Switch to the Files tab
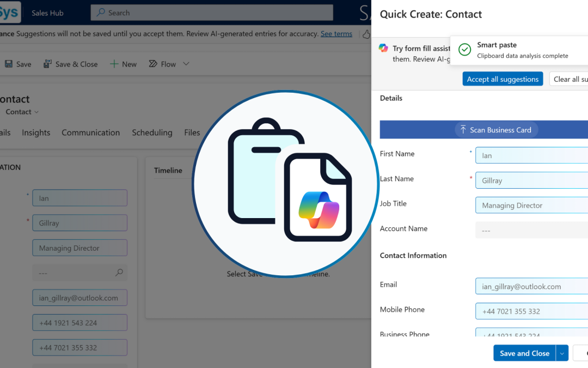Image resolution: width=588 pixels, height=368 pixels. coord(192,132)
